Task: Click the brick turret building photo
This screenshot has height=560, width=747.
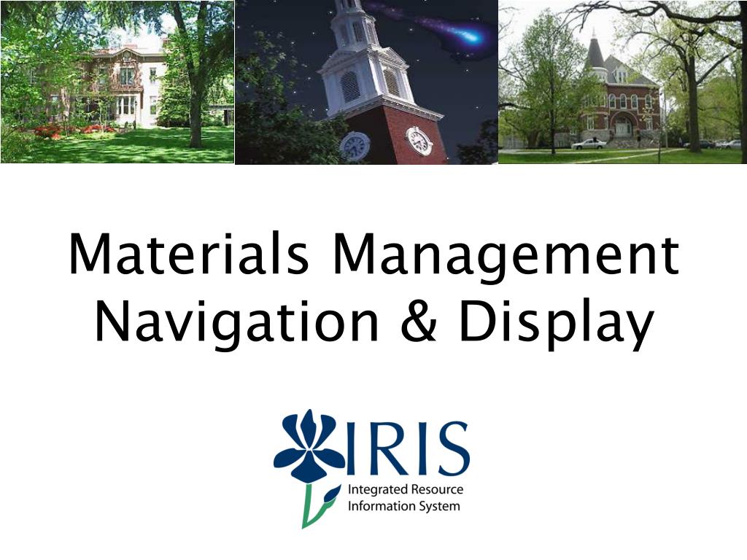Action: click(x=622, y=82)
